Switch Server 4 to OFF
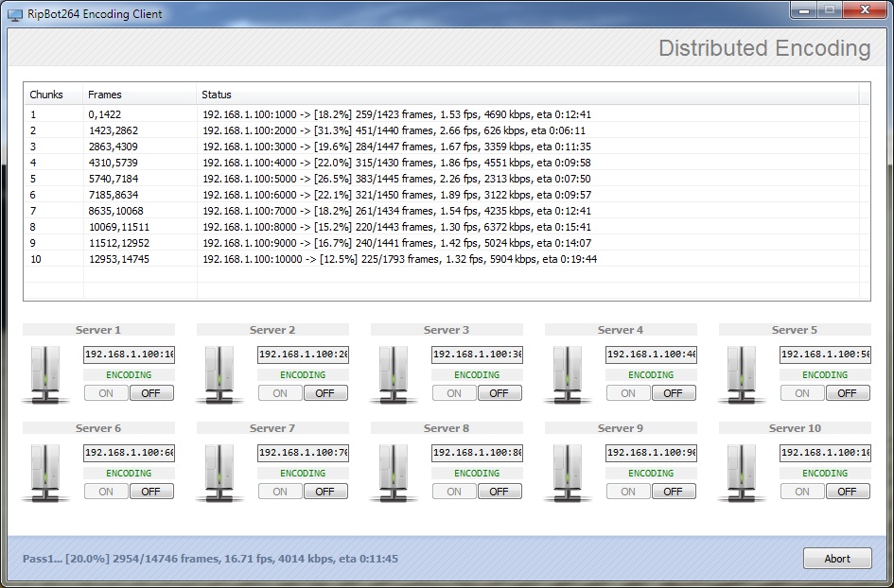The width and height of the screenshot is (894, 588). point(673,393)
